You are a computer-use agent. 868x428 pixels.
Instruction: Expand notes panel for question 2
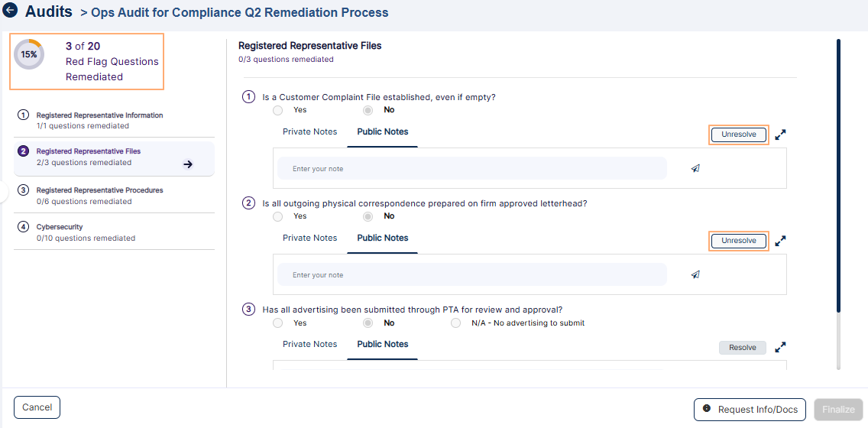tap(780, 241)
